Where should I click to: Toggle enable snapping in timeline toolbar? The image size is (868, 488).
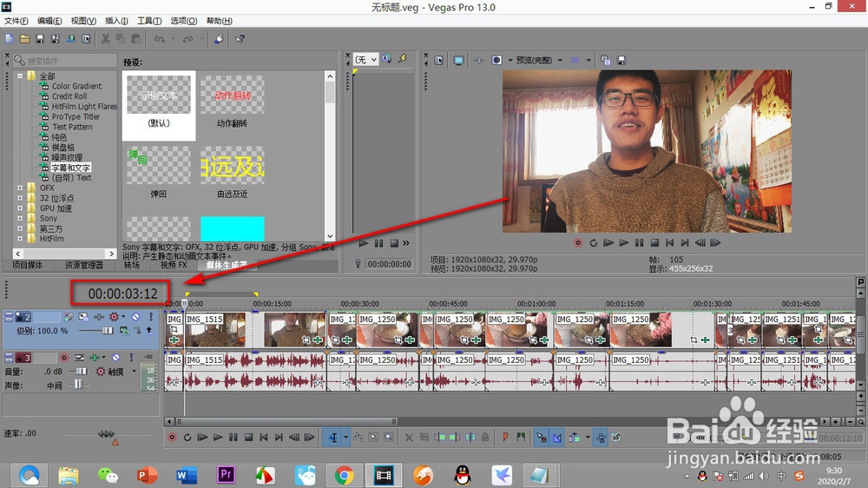[542, 438]
